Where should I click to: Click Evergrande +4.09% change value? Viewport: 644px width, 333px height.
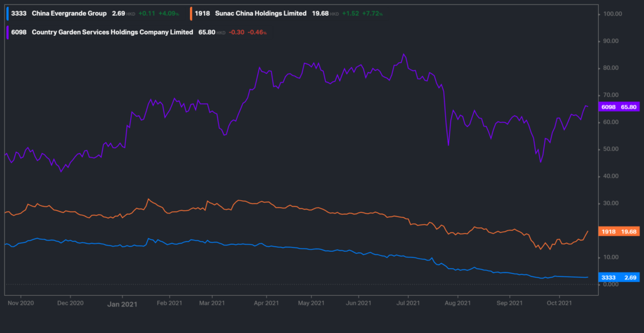pos(169,14)
